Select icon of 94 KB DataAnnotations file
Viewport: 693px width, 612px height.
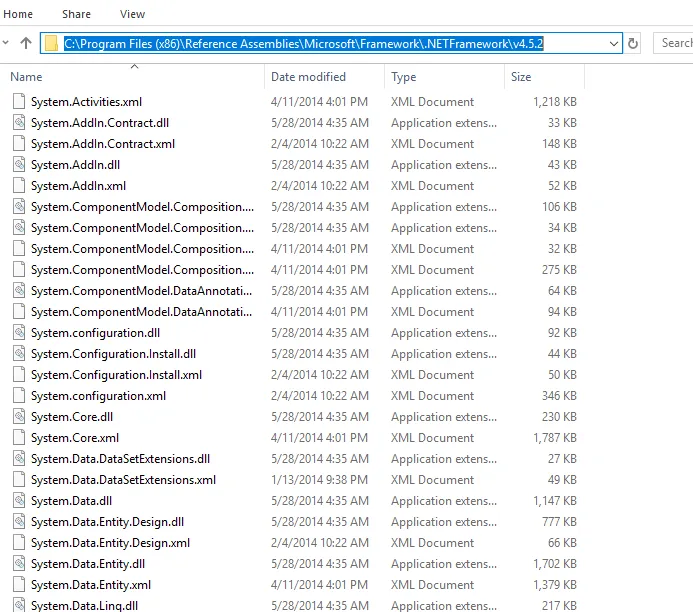point(19,311)
